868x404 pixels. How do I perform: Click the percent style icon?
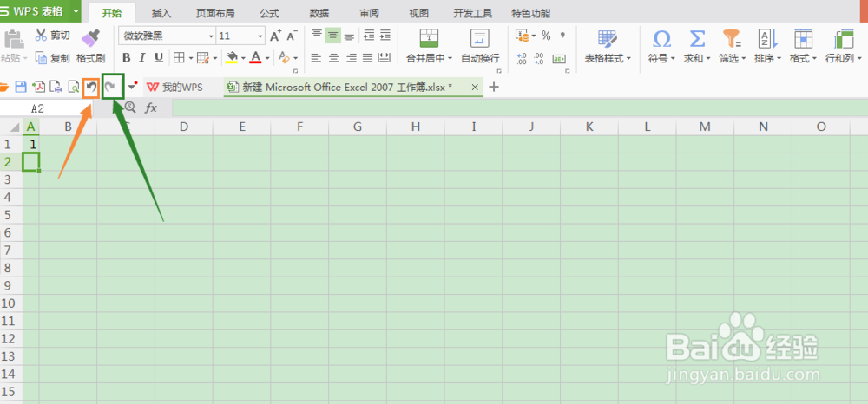[546, 36]
